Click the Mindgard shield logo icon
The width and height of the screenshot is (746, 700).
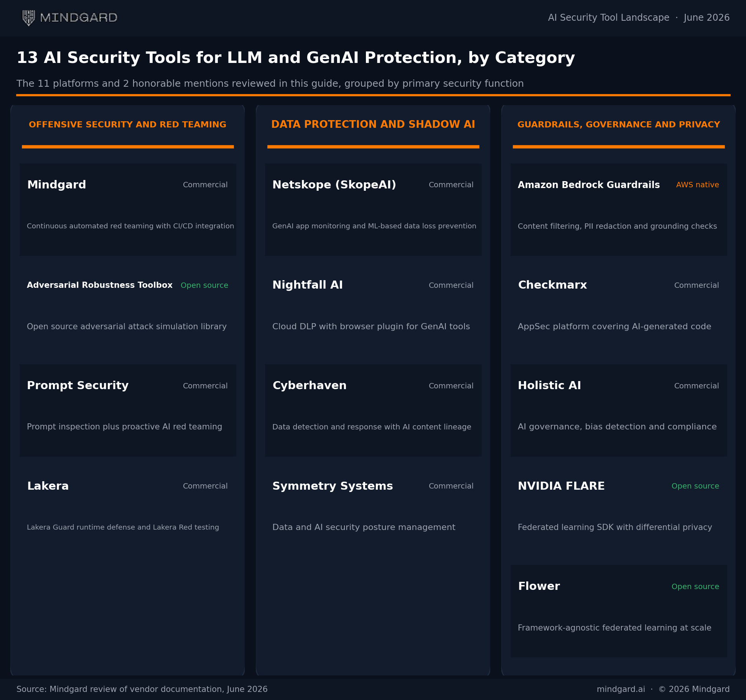(x=29, y=18)
